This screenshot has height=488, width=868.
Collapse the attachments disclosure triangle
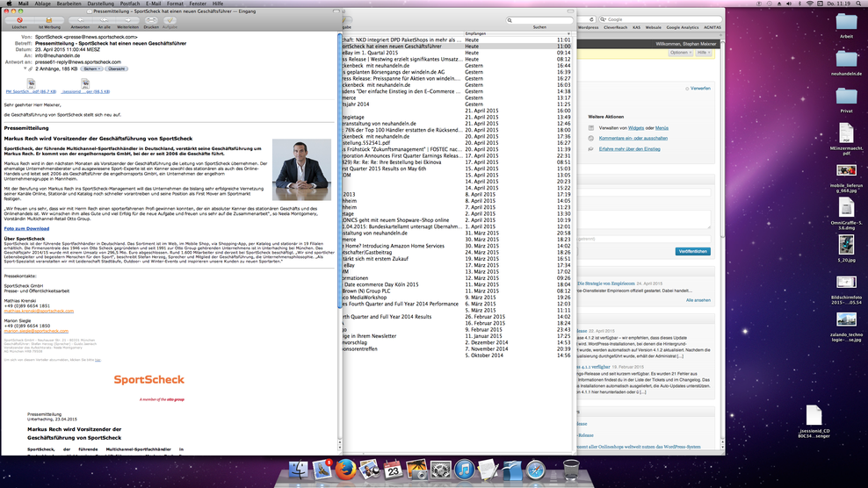coord(25,69)
